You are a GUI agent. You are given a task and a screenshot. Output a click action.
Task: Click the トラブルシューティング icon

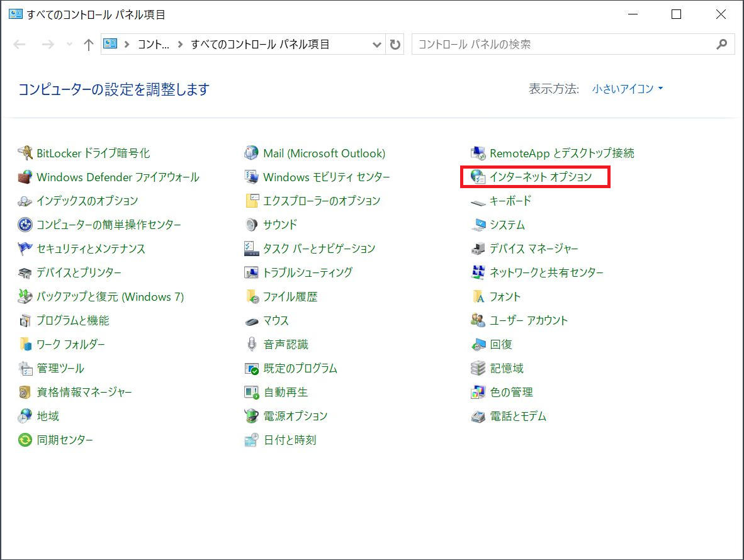(x=251, y=272)
